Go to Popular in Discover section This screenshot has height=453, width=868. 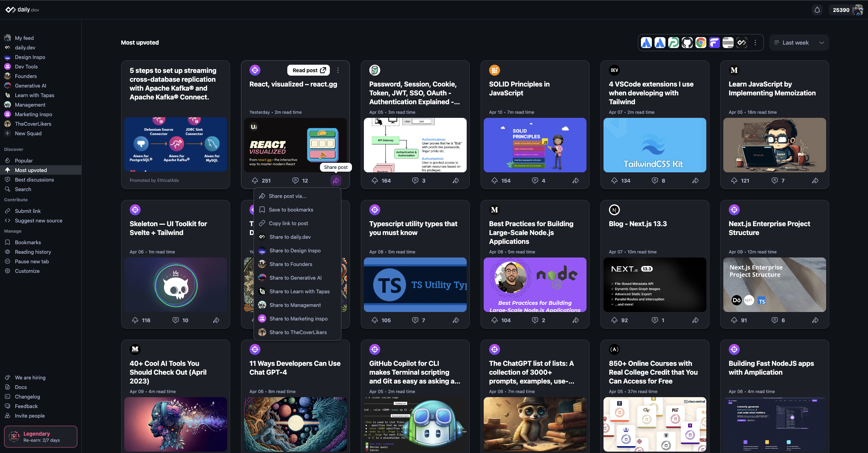click(41, 161)
